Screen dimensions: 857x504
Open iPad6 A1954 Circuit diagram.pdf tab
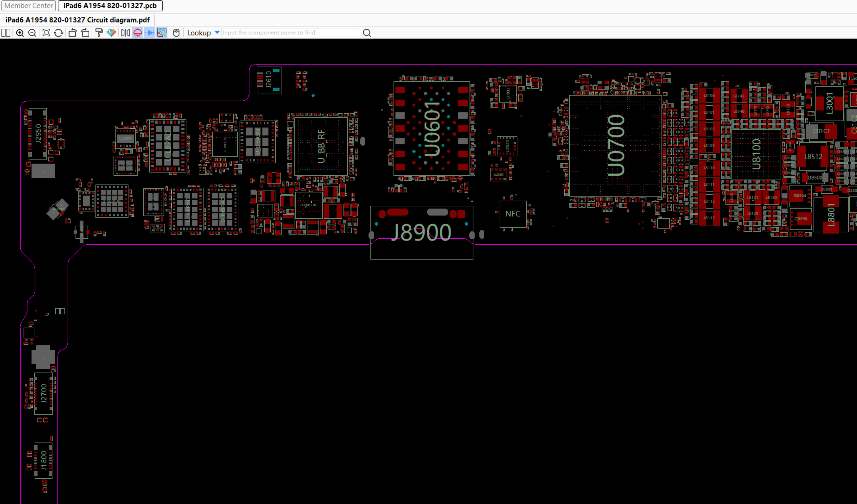coord(78,20)
